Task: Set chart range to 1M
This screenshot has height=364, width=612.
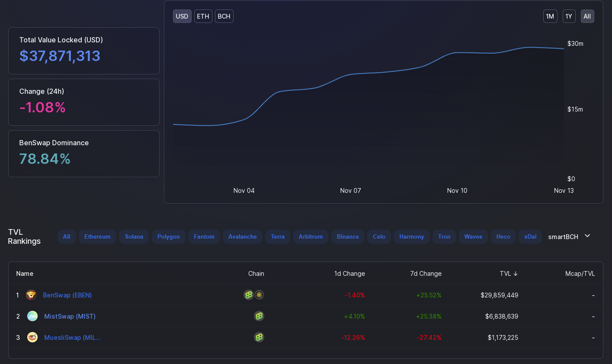Action: pos(550,16)
